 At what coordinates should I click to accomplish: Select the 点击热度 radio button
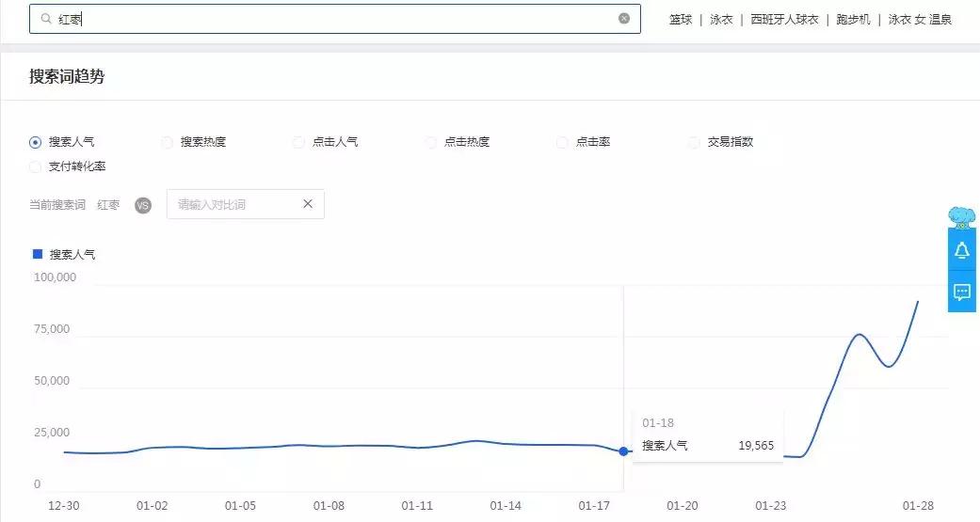point(430,142)
